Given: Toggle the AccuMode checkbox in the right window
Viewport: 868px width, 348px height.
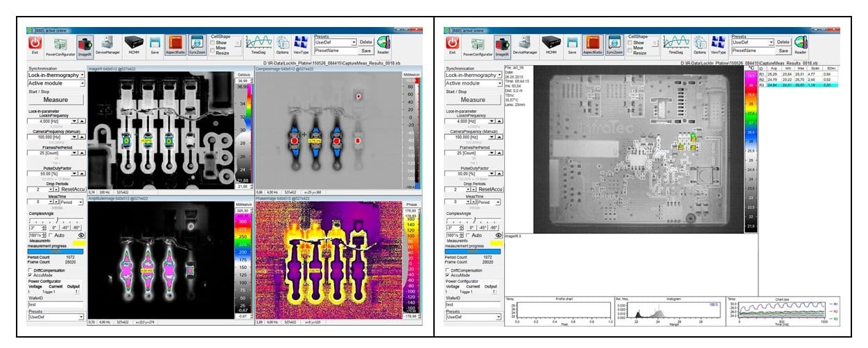Looking at the screenshot, I should point(448,275).
